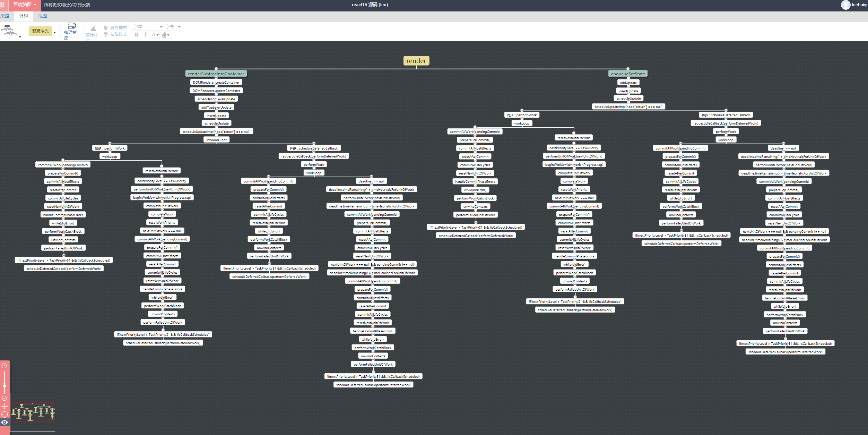Activate the hand pan move tool
Screen dimensions: 868x435
click(5, 406)
